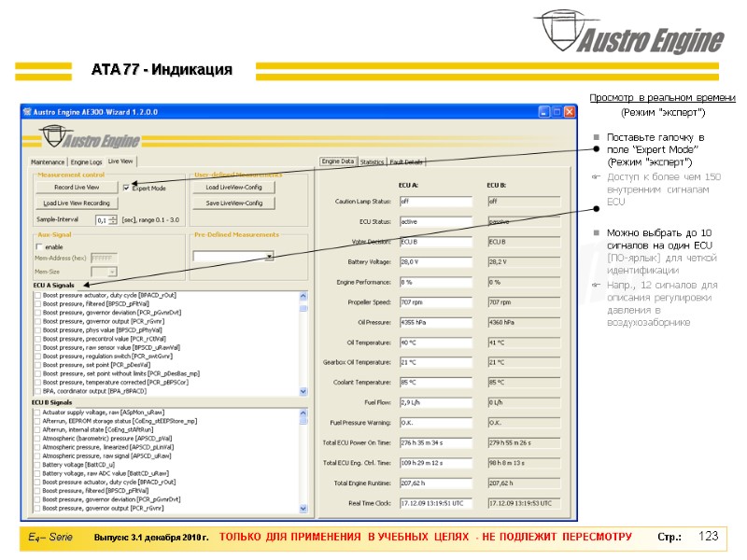
Task: Check Boost pressure actuator, duty cycle in ECU A
Action: 37,295
